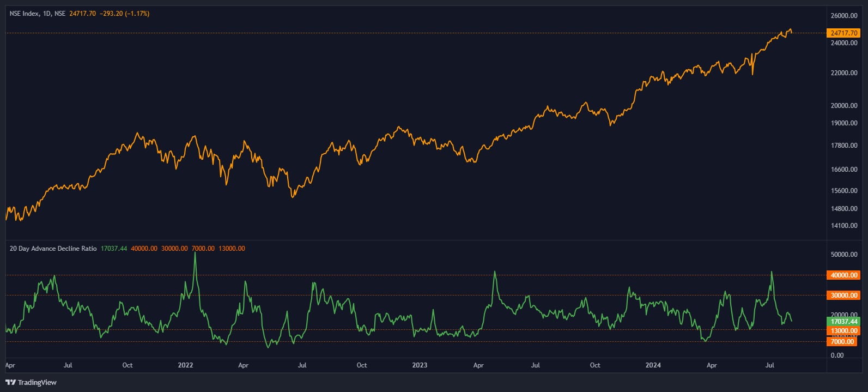The image size is (868, 392).
Task: Select the 20 Day Advance Decline Ratio title
Action: pyautogui.click(x=53, y=249)
